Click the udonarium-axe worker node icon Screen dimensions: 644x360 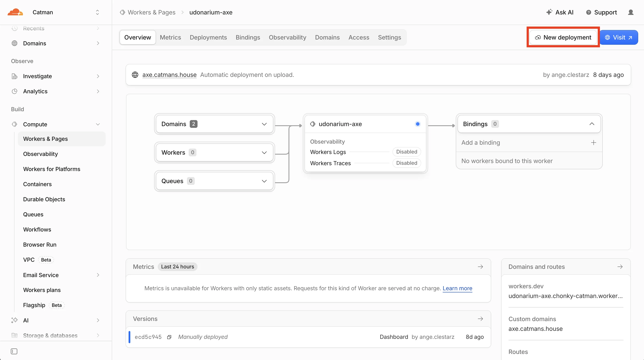pos(312,124)
